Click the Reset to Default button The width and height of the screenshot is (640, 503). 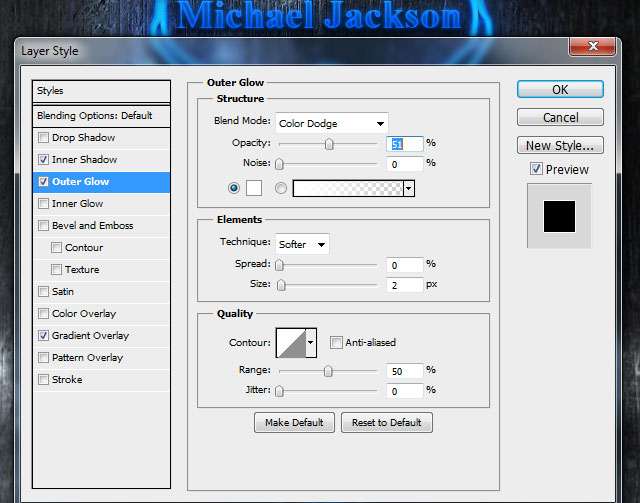tap(387, 423)
